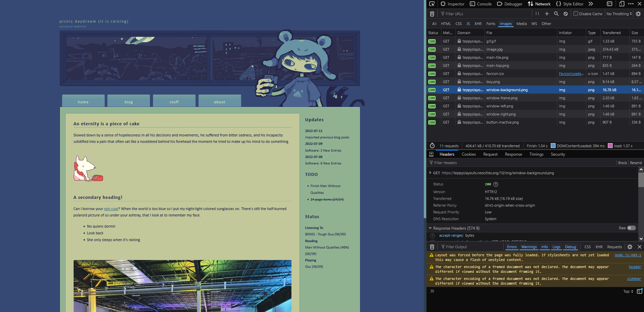Expand the GET request URL details
Screen dimensions: 644x312
pos(430,173)
